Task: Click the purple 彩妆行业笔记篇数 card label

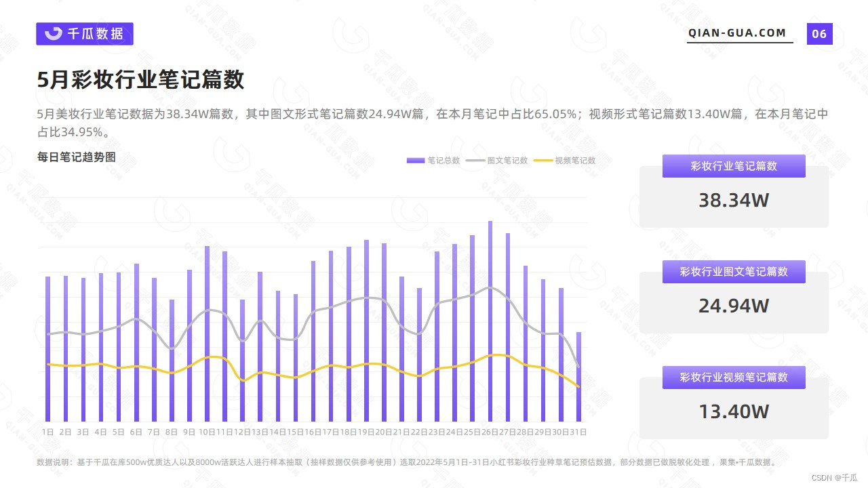Action: click(x=734, y=166)
